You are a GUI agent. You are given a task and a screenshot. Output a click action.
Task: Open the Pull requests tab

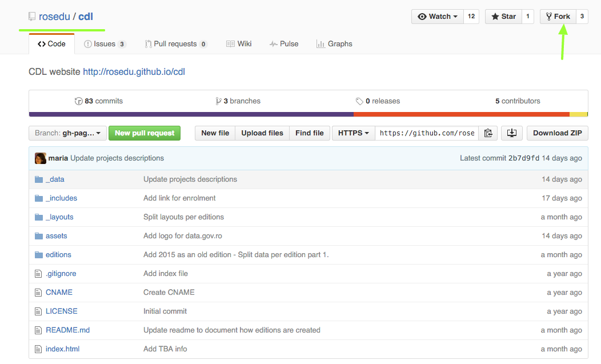(x=176, y=44)
